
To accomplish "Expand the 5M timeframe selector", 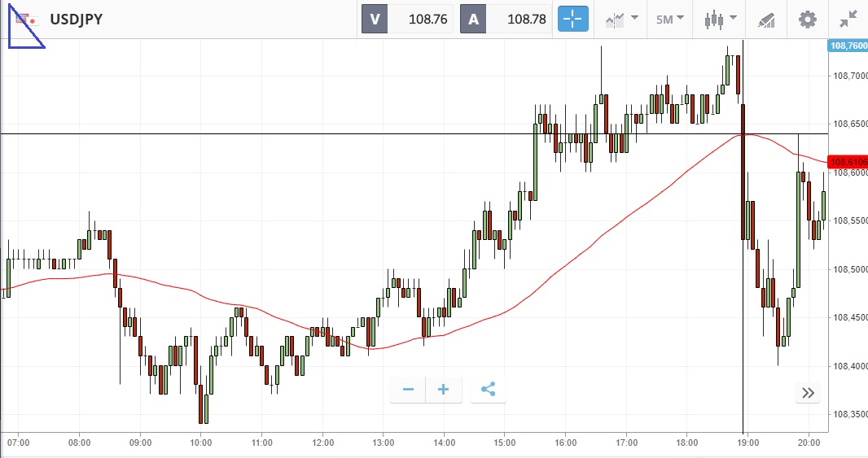I will 670,19.
